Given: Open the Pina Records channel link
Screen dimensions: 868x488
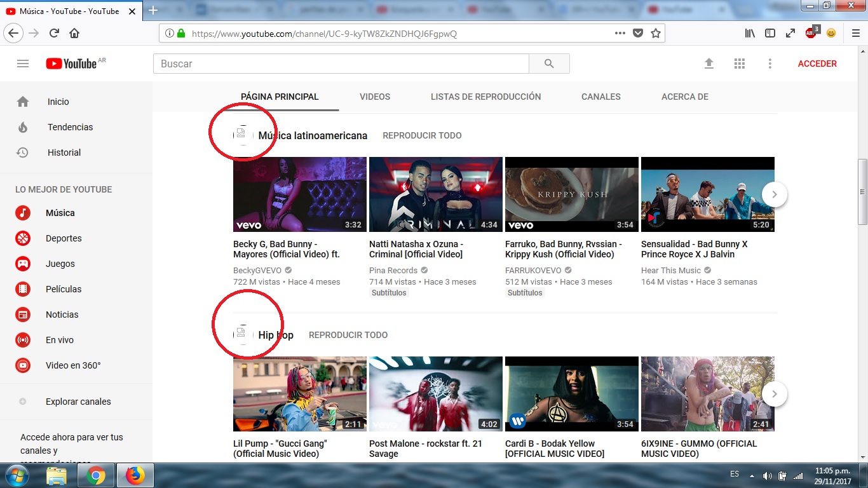Looking at the screenshot, I should pos(393,270).
